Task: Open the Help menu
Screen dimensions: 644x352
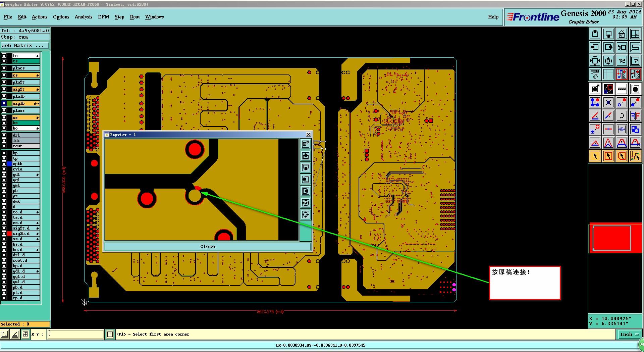Action: coord(493,17)
